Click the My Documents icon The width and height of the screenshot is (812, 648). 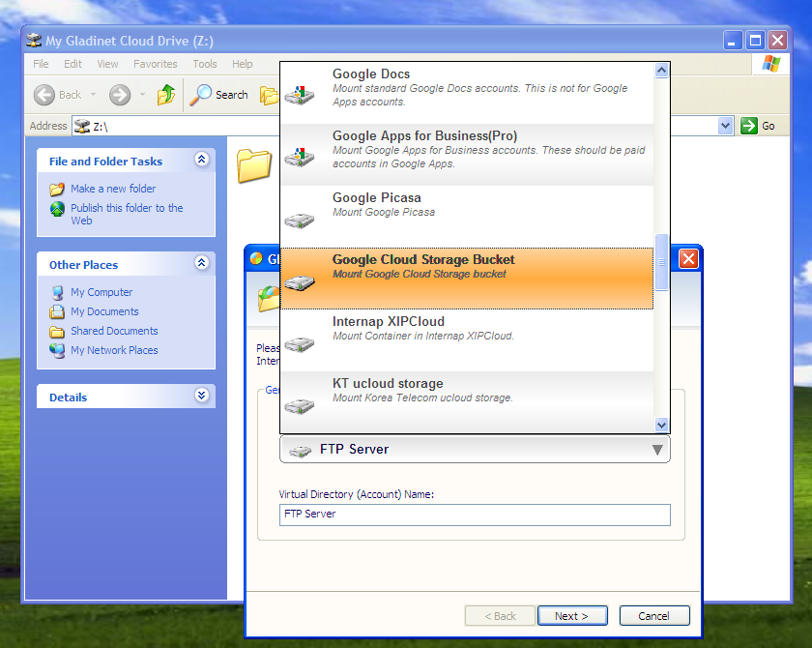tap(57, 311)
